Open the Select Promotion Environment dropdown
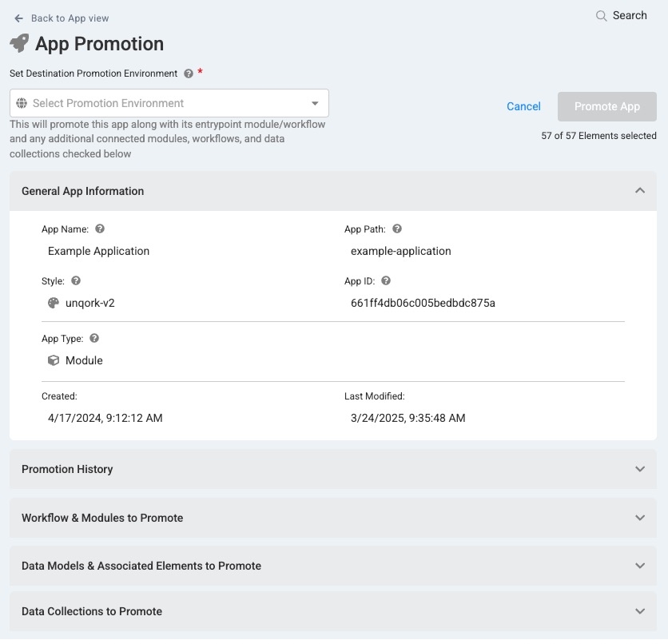The width and height of the screenshot is (668, 644). pyautogui.click(x=169, y=103)
